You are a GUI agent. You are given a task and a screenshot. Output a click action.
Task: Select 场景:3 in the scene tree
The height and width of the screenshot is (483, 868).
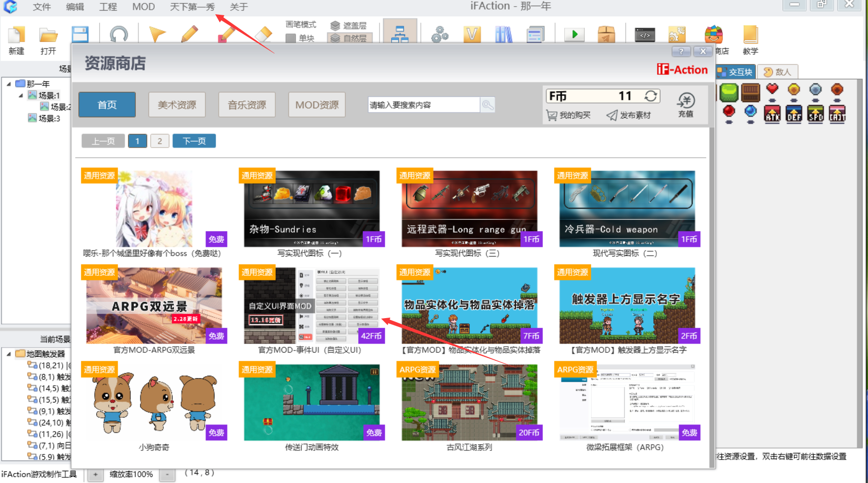pos(44,118)
